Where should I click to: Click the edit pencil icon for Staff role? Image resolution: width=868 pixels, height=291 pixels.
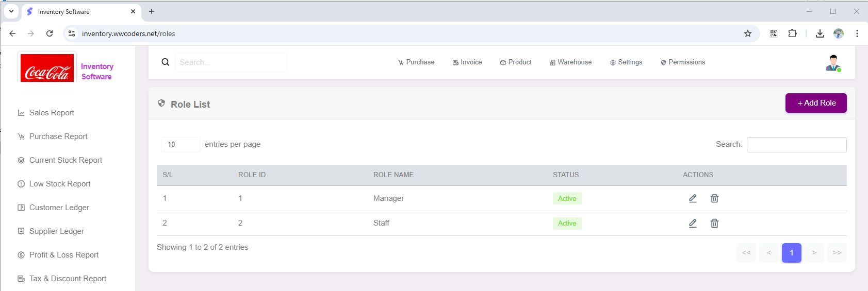coord(693,223)
